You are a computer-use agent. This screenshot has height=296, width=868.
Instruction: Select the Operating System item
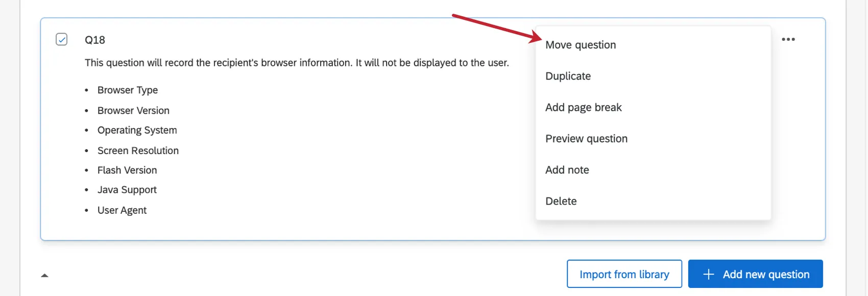pos(137,130)
